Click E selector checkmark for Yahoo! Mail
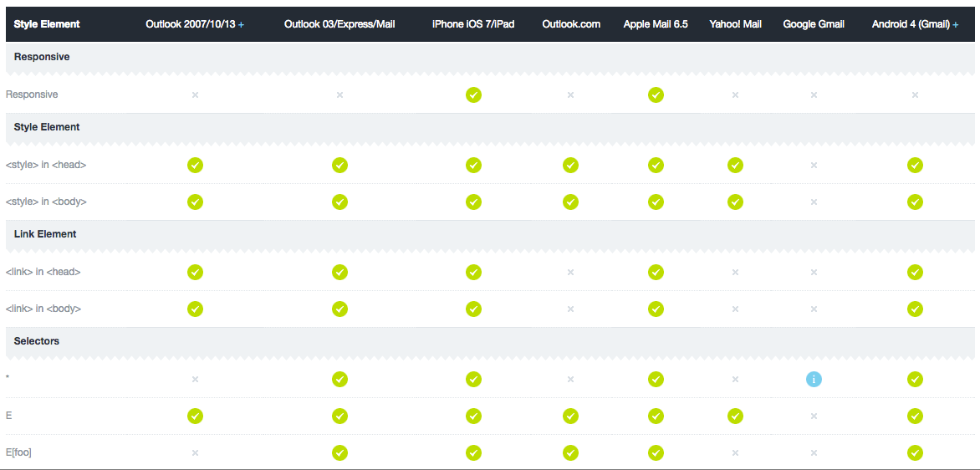Image resolution: width=980 pixels, height=470 pixels. [x=735, y=416]
